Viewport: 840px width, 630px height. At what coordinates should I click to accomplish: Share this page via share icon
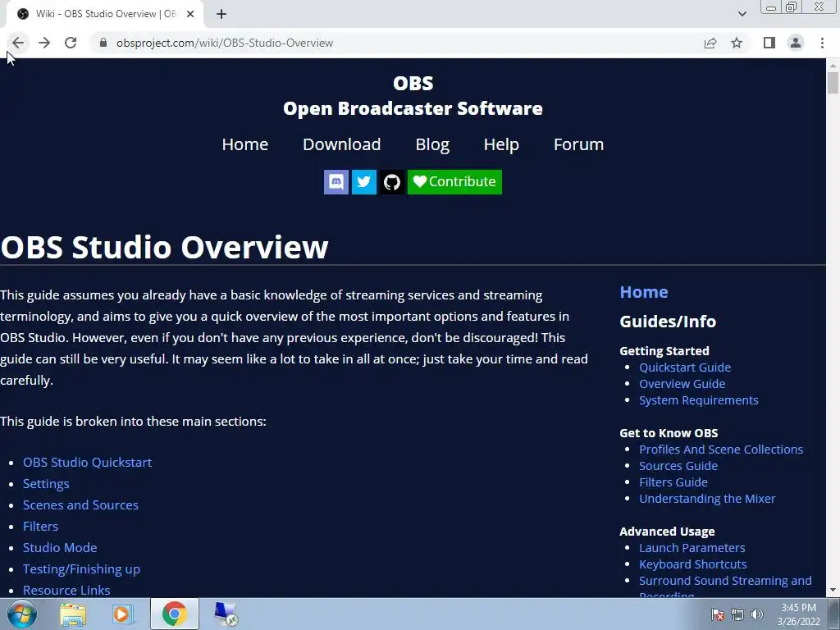coord(710,43)
